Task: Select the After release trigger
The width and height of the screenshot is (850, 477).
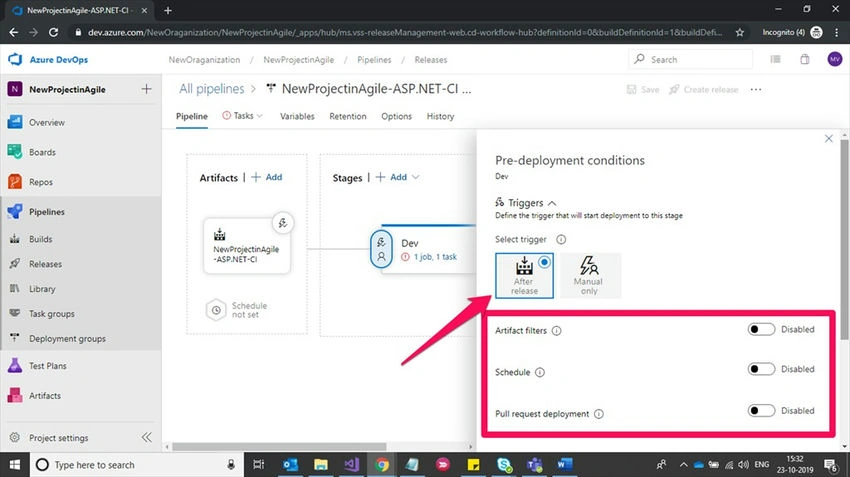Action: [x=524, y=275]
